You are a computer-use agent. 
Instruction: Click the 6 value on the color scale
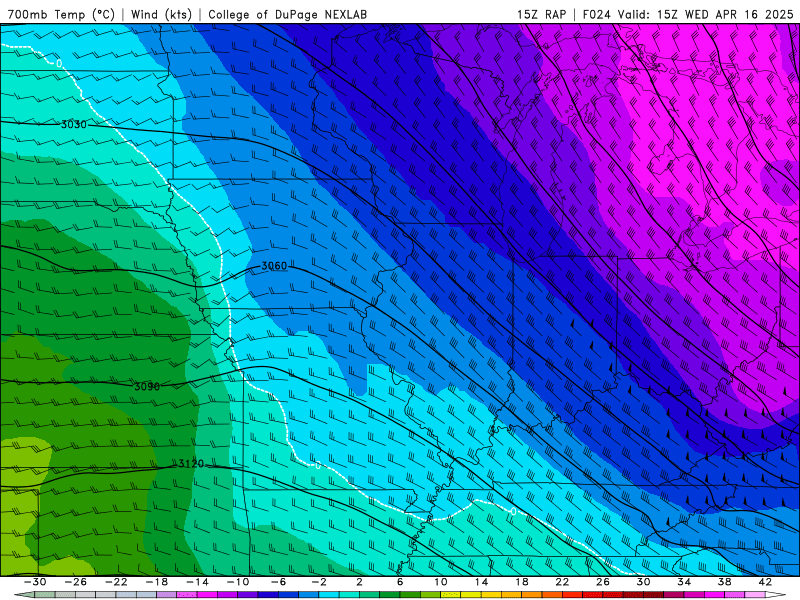coord(400,582)
